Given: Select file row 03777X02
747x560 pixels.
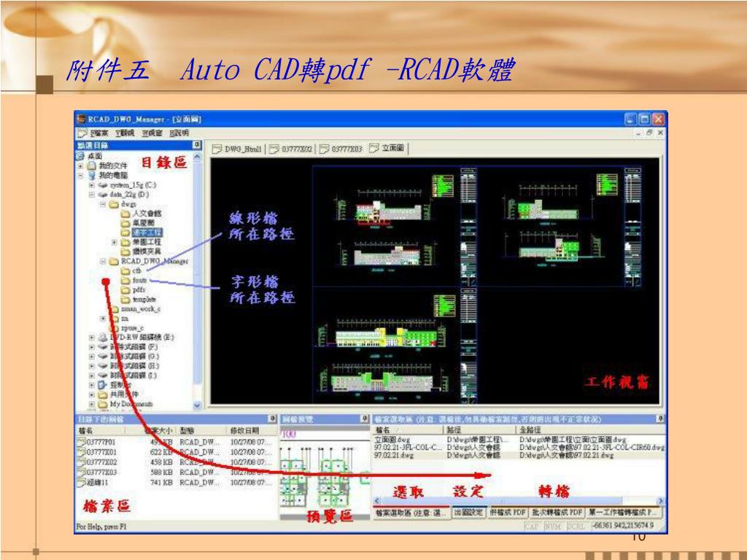Looking at the screenshot, I should click(x=175, y=462).
